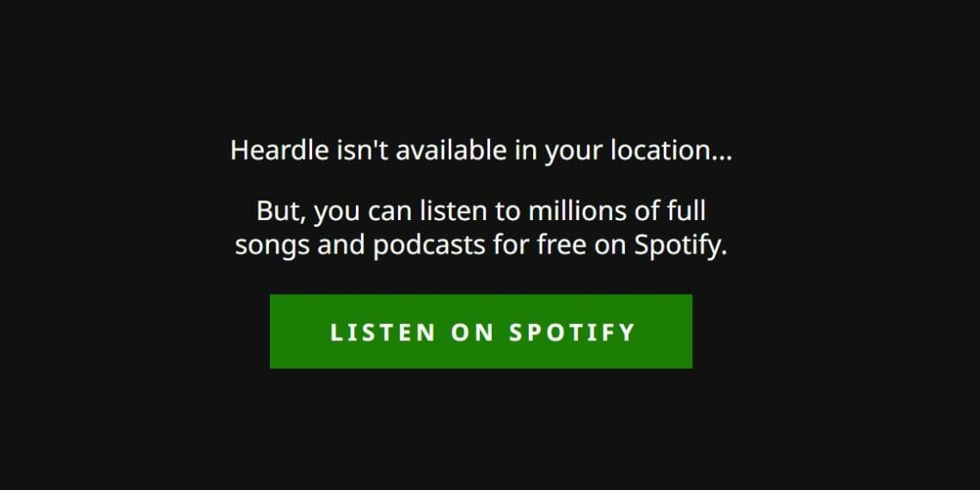Click the word Spotify. ending the paragraph

pos(681,246)
